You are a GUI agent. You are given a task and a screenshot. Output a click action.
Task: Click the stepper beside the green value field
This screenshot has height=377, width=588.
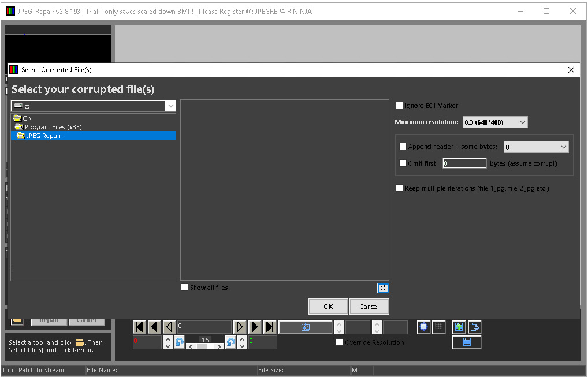point(242,342)
